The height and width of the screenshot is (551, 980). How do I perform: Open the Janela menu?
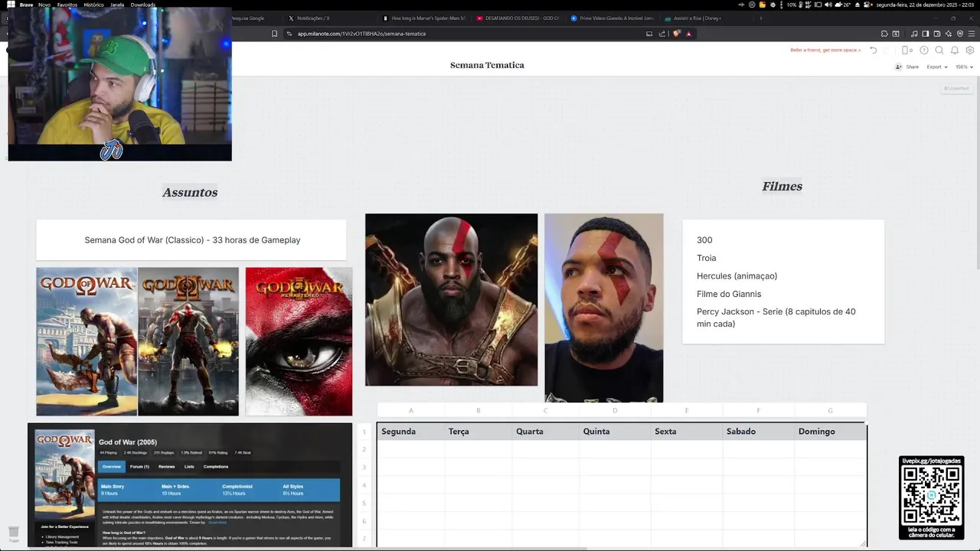(x=117, y=5)
